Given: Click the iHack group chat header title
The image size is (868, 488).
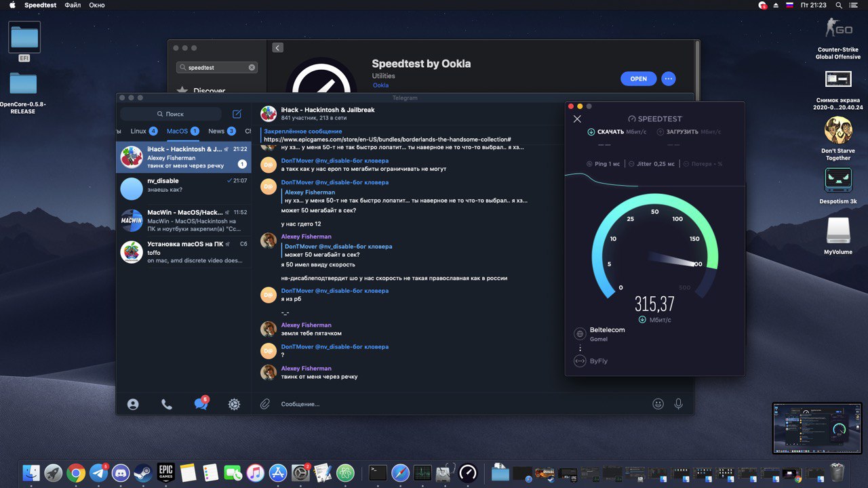Looking at the screenshot, I should click(x=328, y=110).
